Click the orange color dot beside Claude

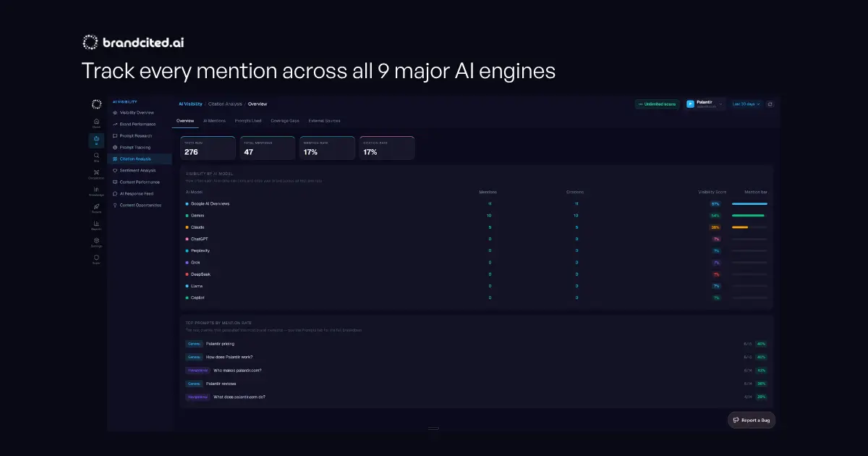pyautogui.click(x=187, y=227)
